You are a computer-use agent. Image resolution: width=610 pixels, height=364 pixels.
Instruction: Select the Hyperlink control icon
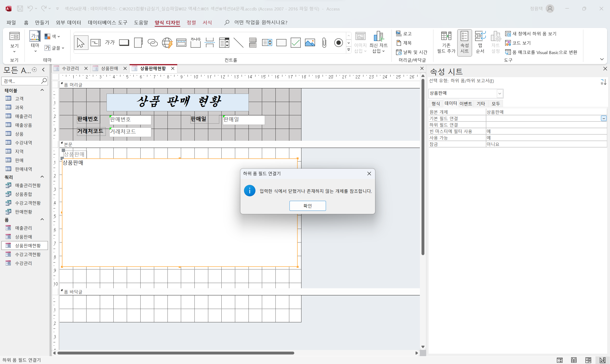[x=152, y=43]
